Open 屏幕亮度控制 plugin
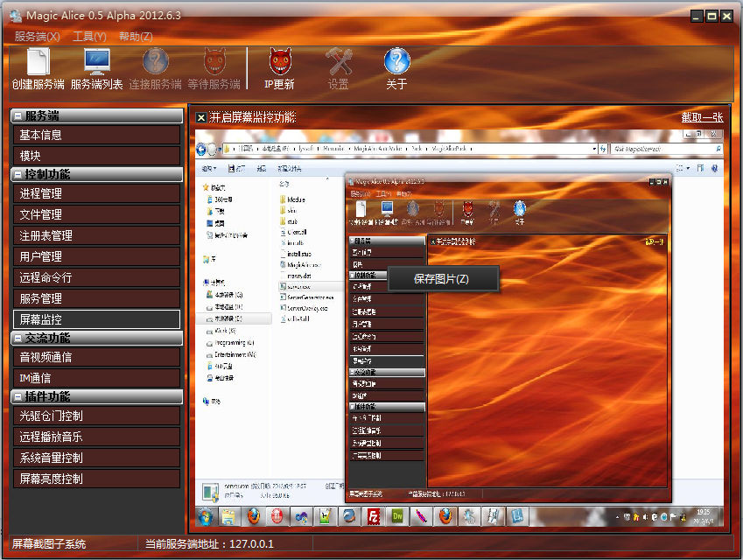Screen dimensions: 743x560 pos(96,479)
